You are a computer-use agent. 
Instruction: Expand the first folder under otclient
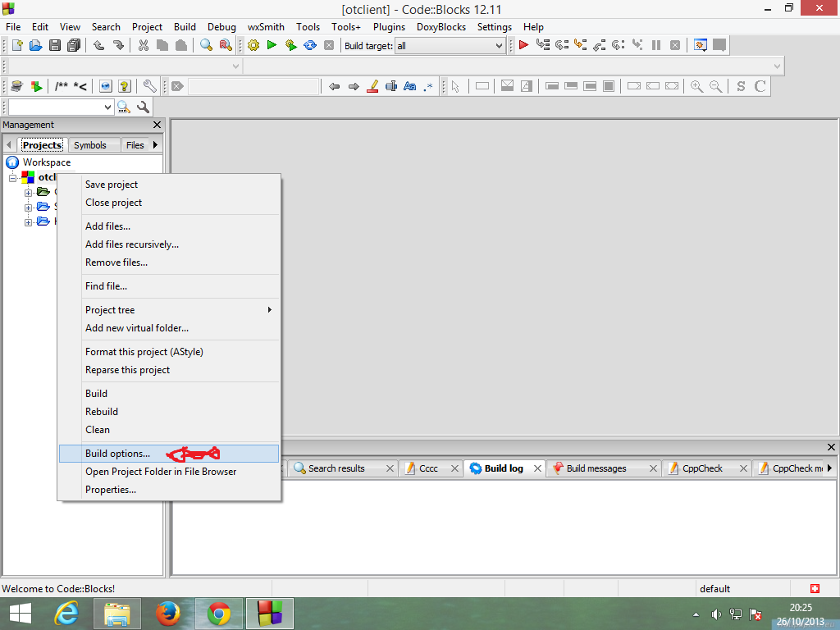click(28, 193)
